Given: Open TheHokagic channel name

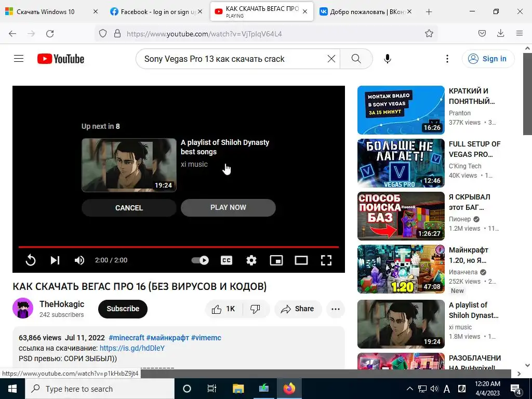Looking at the screenshot, I should coord(62,304).
